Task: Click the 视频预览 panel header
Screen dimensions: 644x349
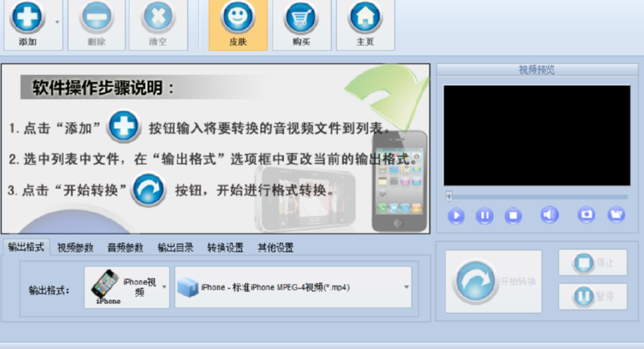Action: click(x=537, y=70)
